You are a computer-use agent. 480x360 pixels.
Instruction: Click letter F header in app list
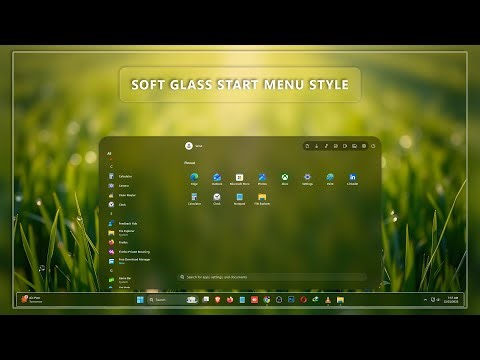pos(111,214)
